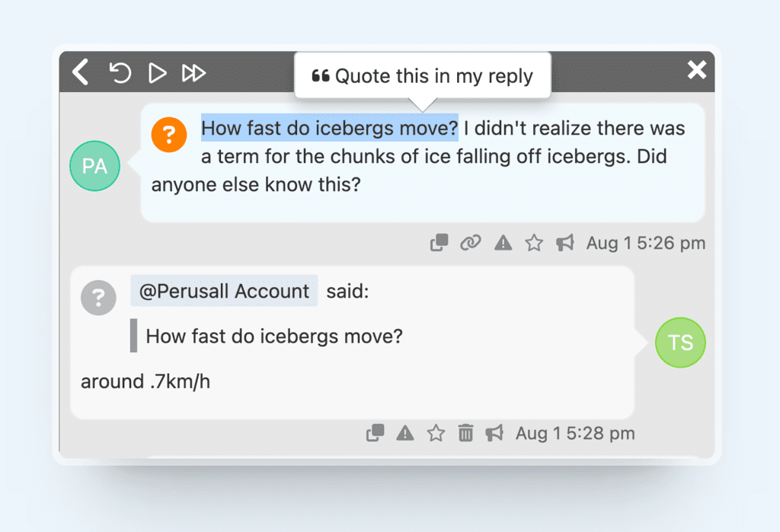The height and width of the screenshot is (532, 780).
Task: Click the link icon under the first comment
Action: [x=471, y=243]
